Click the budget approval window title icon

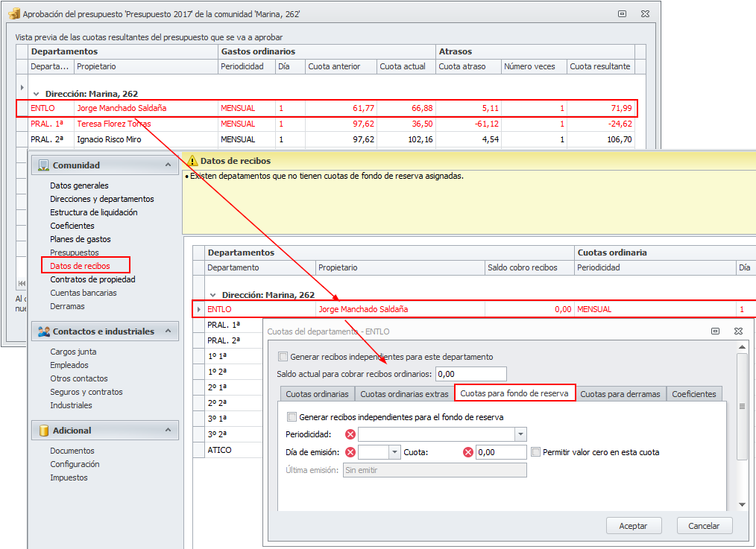pyautogui.click(x=13, y=14)
